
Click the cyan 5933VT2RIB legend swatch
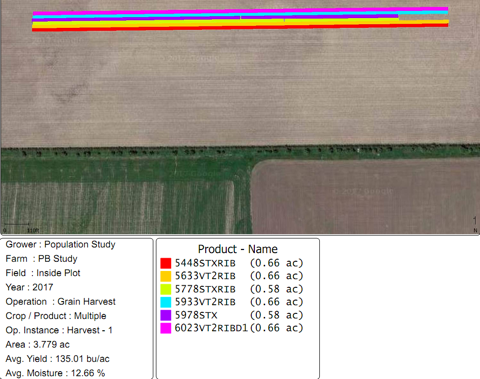[x=166, y=302]
